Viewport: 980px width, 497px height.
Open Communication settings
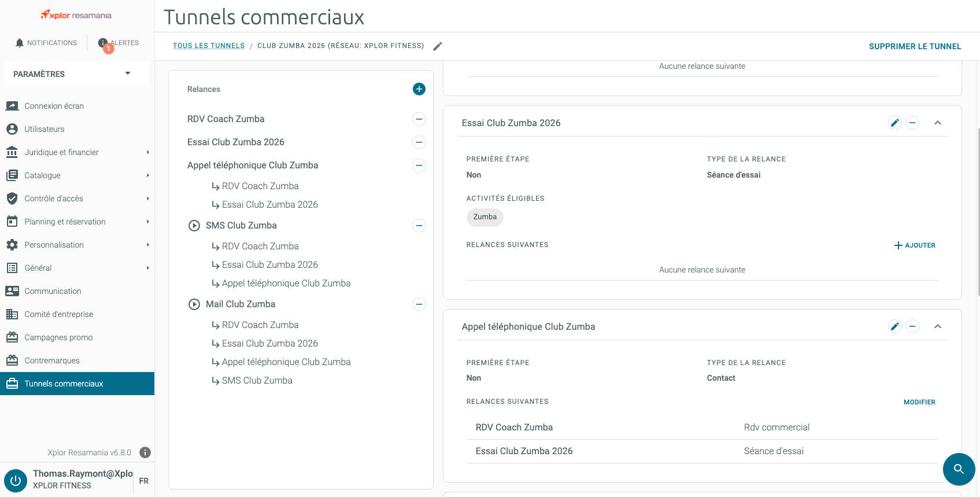[x=77, y=291]
